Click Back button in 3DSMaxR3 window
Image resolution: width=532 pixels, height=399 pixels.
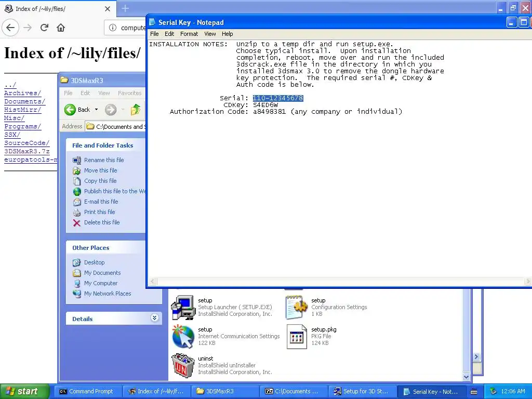click(77, 110)
